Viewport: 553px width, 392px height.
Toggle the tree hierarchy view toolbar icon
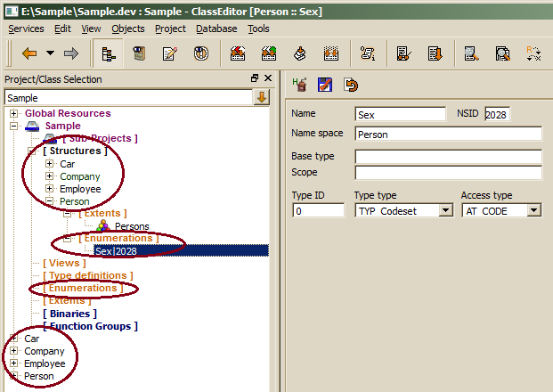point(108,54)
